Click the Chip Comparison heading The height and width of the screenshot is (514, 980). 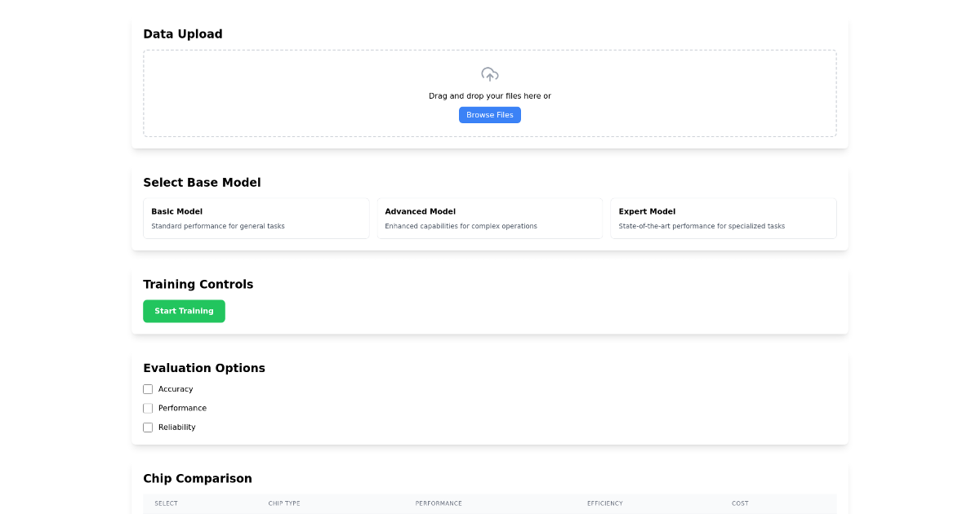(198, 478)
